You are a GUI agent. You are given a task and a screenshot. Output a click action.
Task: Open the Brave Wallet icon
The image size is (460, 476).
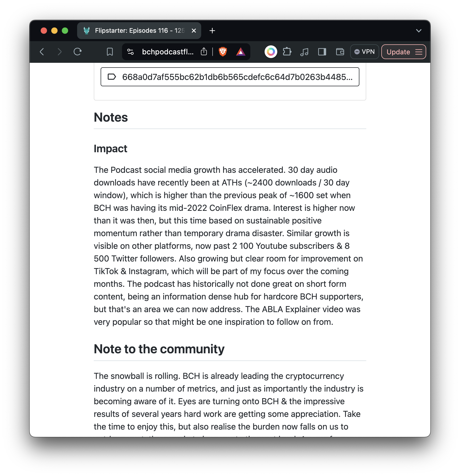tap(340, 52)
